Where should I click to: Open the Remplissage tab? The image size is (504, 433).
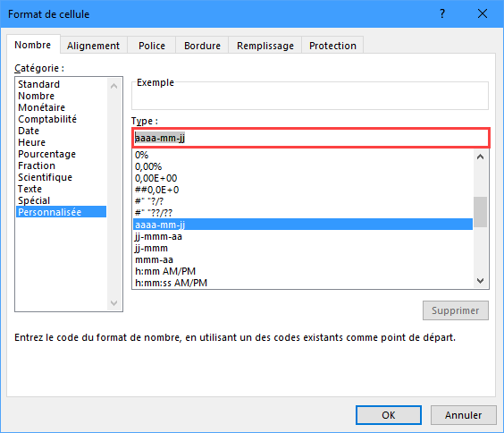pos(265,46)
